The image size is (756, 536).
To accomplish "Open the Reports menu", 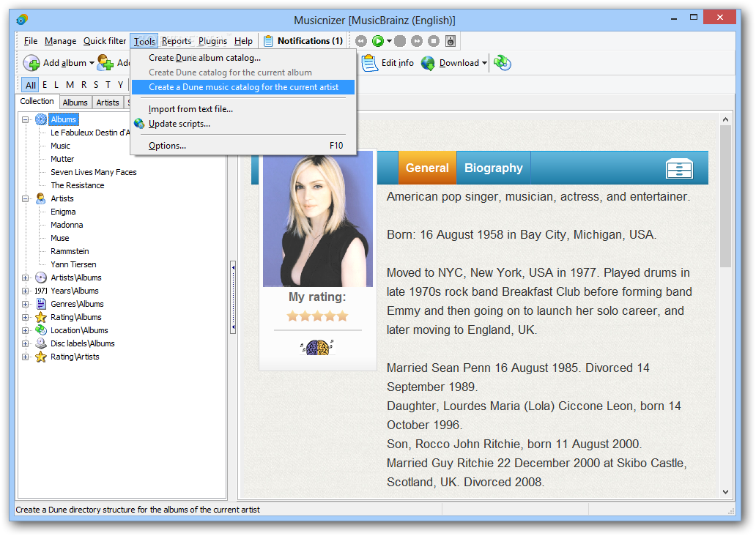I will (176, 41).
